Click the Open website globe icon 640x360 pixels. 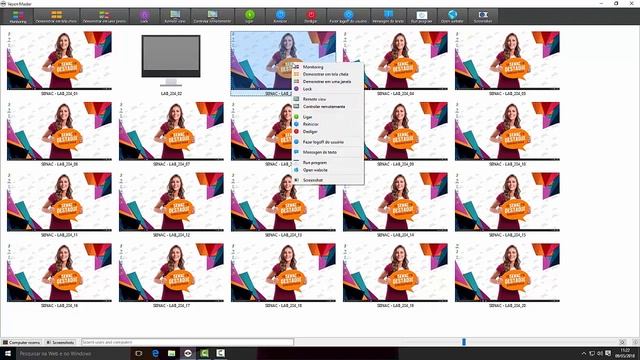point(452,16)
